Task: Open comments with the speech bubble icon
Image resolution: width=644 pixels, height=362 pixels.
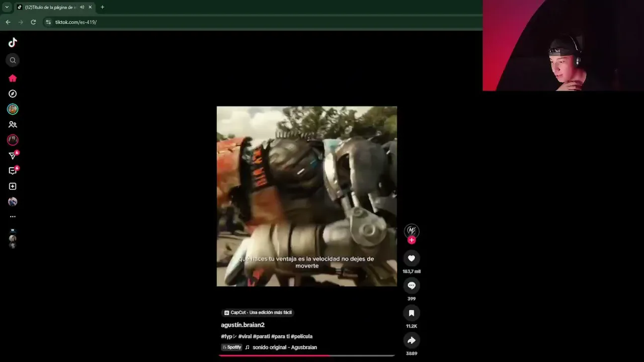Action: pos(412,286)
